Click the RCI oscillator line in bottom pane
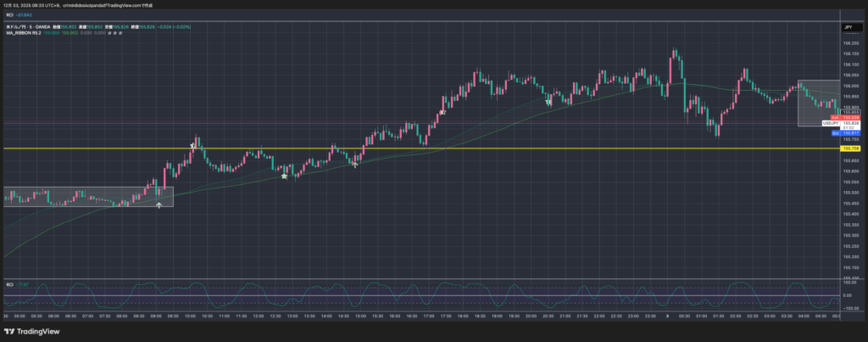This screenshot has height=342, width=868. pos(424,297)
